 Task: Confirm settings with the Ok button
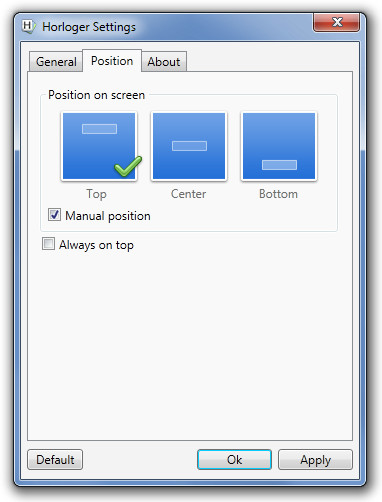pos(234,460)
